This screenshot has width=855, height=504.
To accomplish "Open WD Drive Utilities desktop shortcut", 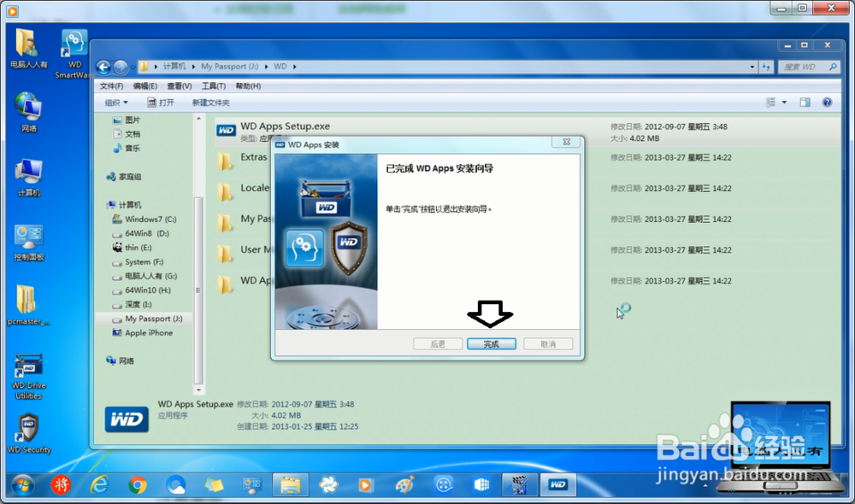I will coord(28,376).
